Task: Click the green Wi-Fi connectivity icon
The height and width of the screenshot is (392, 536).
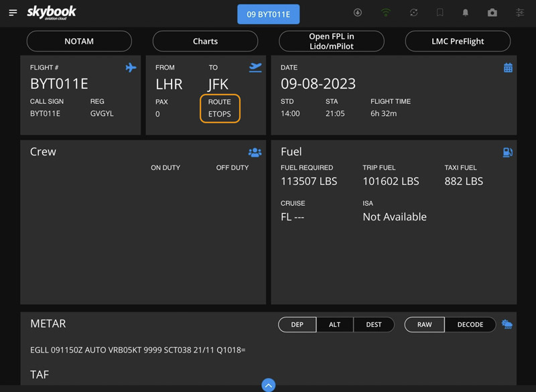Action: [x=386, y=13]
